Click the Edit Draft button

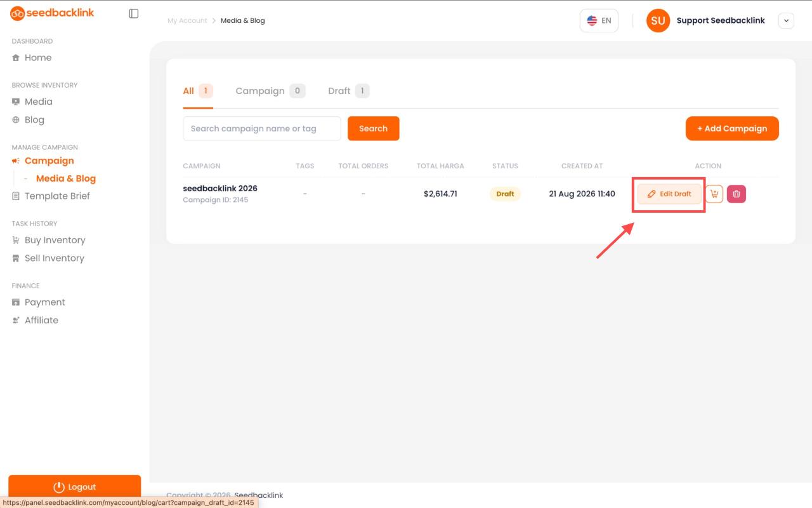670,194
